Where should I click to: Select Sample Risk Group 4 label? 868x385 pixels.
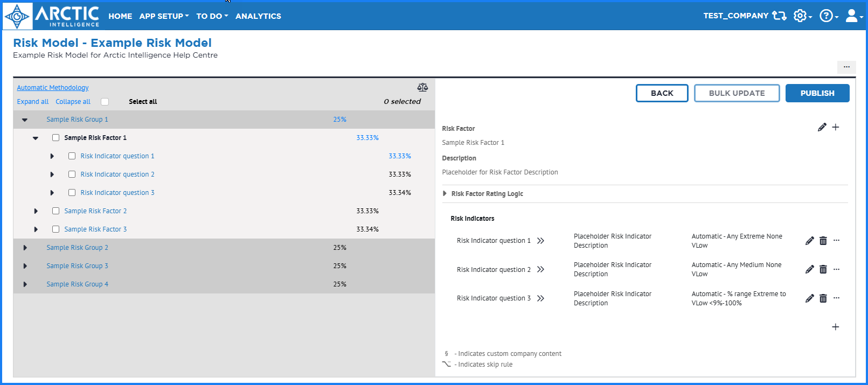[x=77, y=284]
